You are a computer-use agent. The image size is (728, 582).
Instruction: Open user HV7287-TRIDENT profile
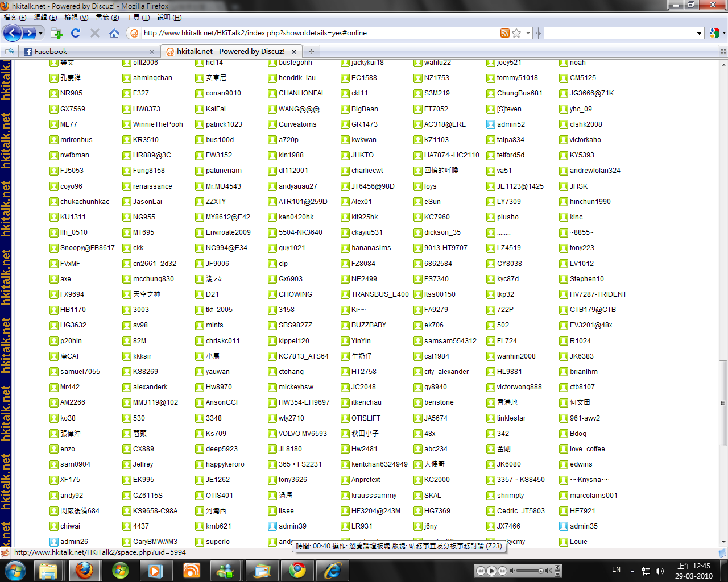pos(598,294)
